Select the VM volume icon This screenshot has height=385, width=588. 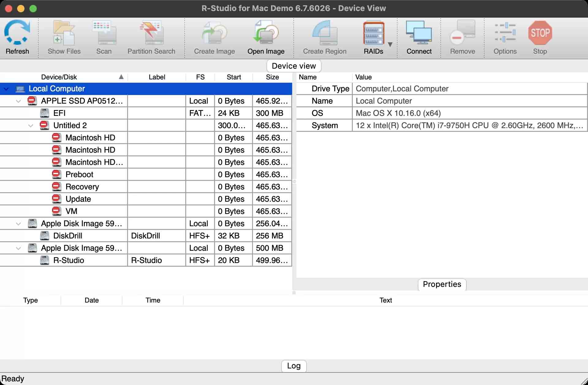coord(57,211)
